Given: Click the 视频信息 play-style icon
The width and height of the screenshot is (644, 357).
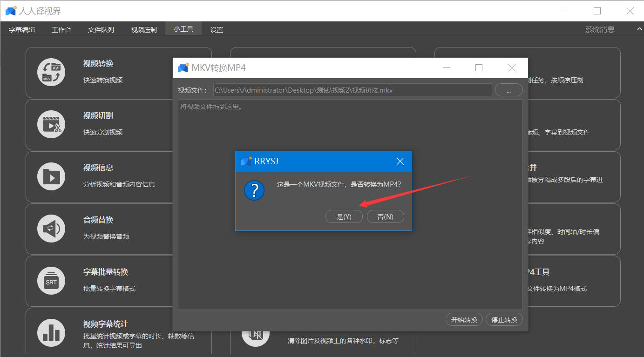Looking at the screenshot, I should click(x=51, y=176).
